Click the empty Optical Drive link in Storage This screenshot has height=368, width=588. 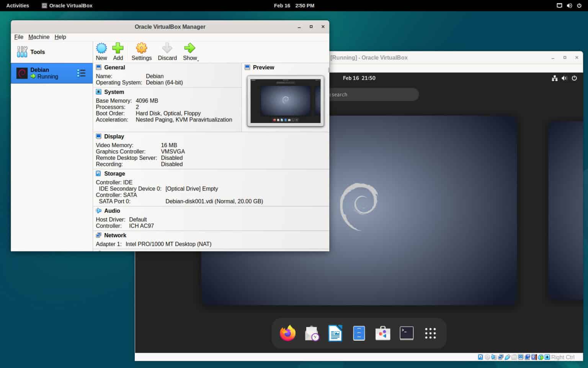pos(192,189)
